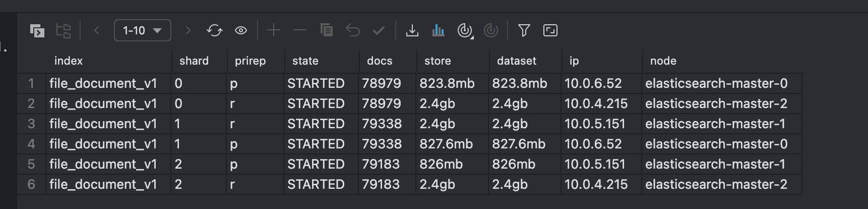The height and width of the screenshot is (209, 868).
Task: Click the greyed-out timer icon
Action: (491, 31)
